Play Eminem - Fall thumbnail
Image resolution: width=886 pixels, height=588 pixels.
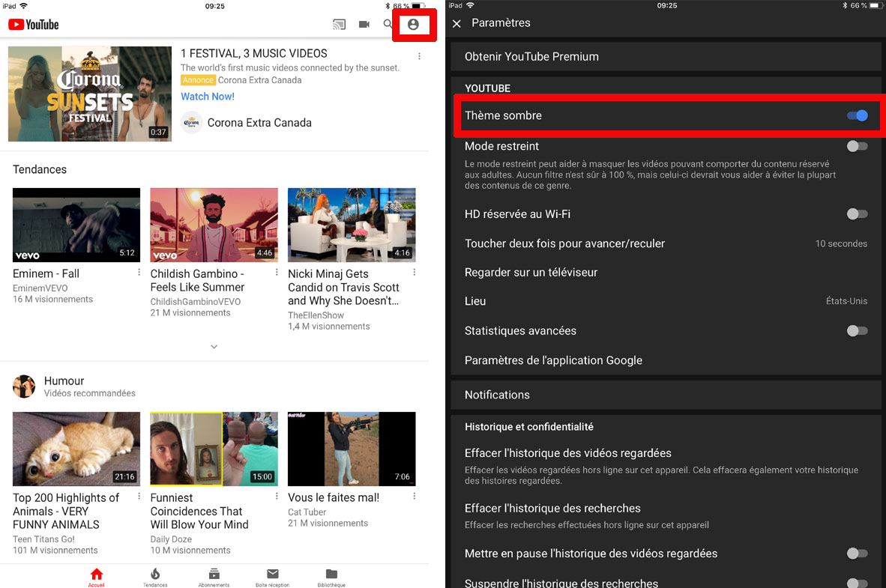(76, 225)
